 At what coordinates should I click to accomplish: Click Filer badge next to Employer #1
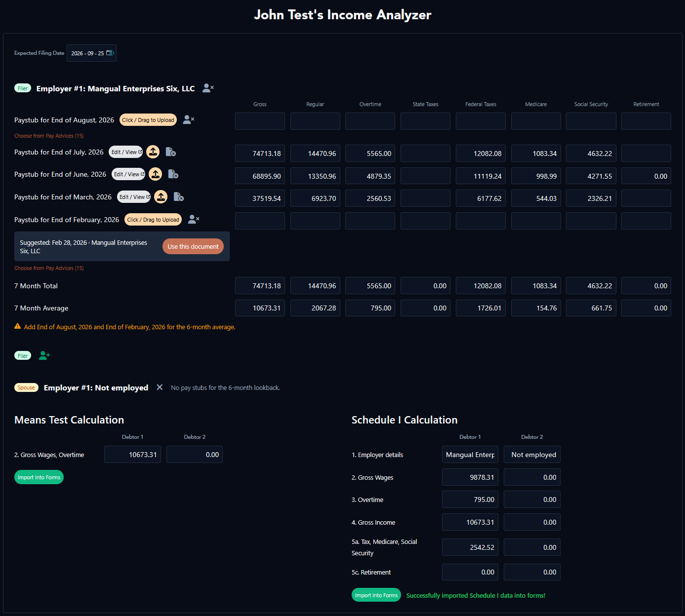(x=23, y=88)
